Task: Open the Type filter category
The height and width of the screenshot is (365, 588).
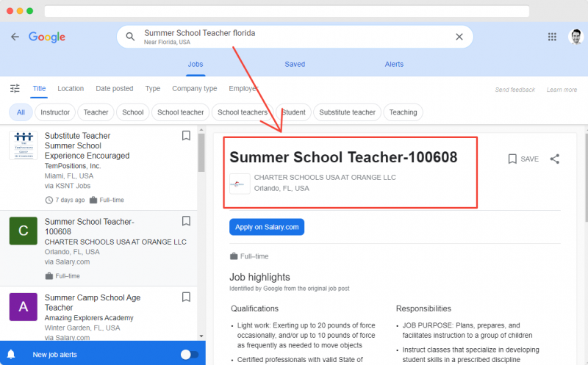Action: (153, 88)
